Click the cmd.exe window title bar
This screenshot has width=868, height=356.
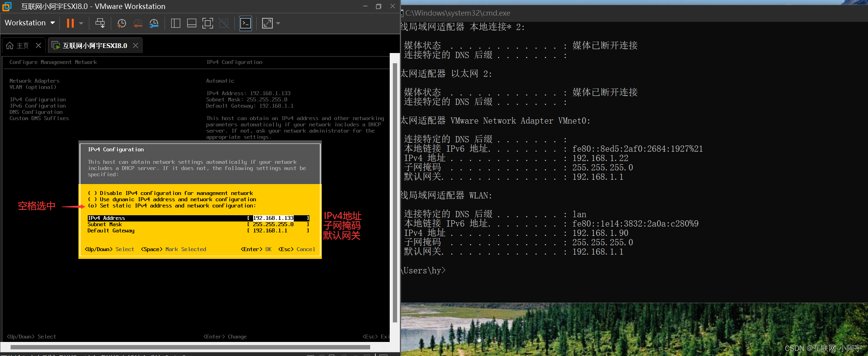[634, 13]
